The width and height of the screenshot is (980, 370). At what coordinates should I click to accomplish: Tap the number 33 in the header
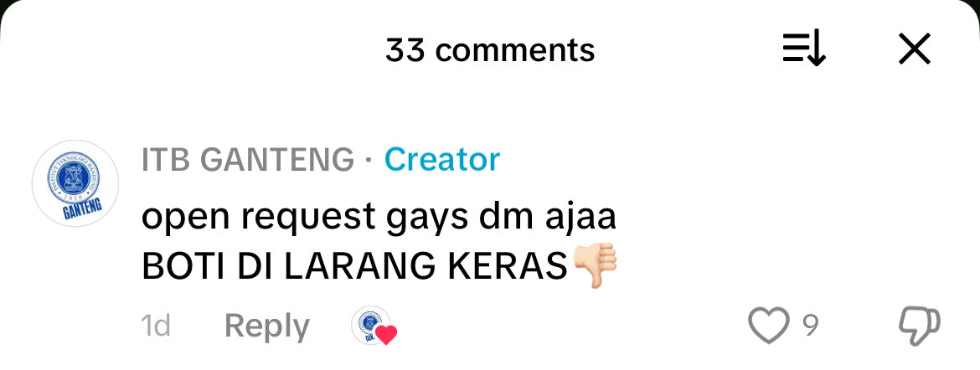(x=405, y=50)
